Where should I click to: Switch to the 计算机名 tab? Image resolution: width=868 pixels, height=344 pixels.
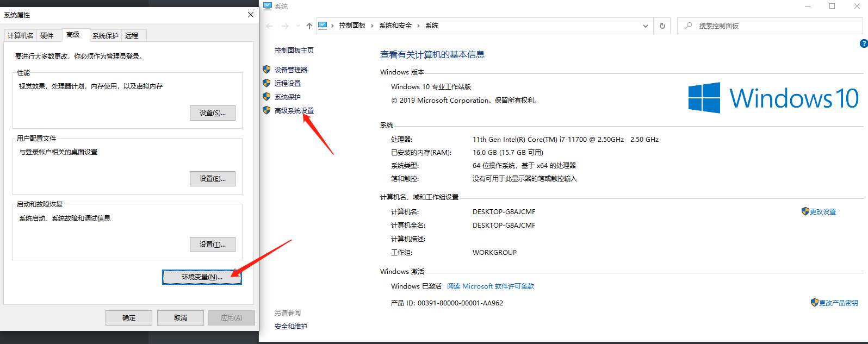21,35
